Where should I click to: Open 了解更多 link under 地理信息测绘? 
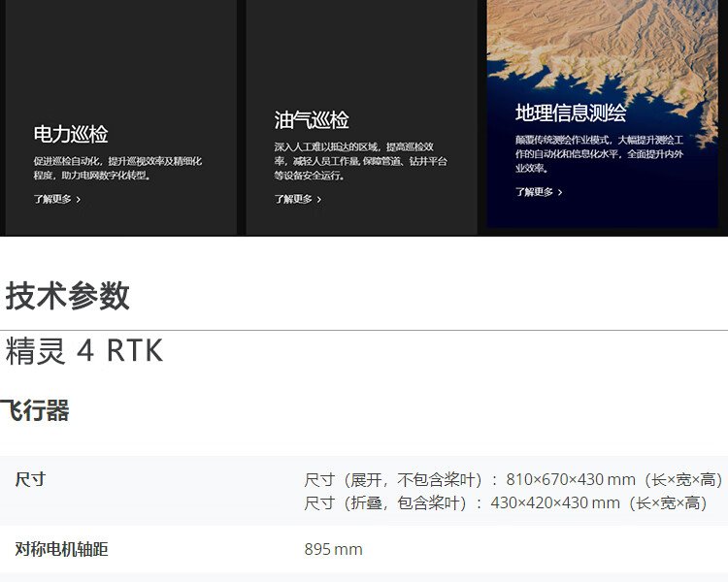(x=534, y=192)
